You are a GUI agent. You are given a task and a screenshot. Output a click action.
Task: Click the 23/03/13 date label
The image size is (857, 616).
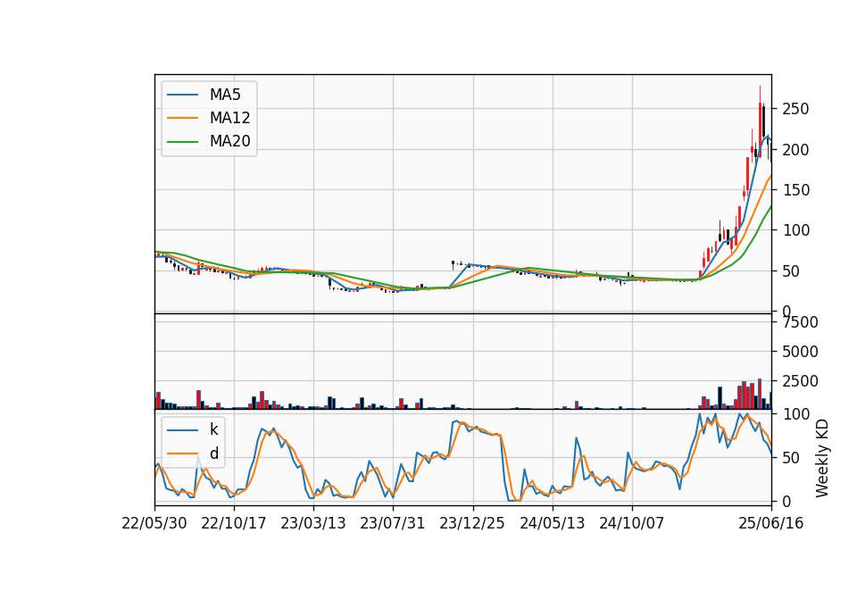pos(313,523)
